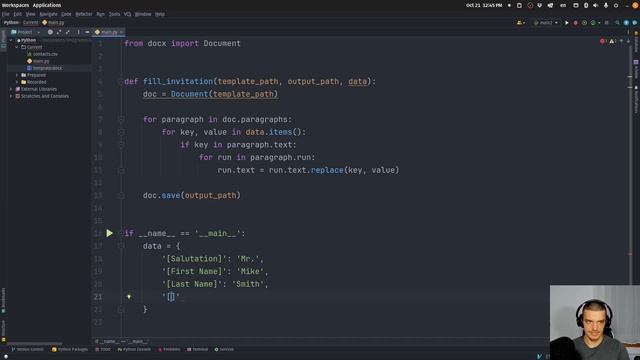This screenshot has height=360, width=640.
Task: Expand the Recorded folder
Action: (17, 82)
